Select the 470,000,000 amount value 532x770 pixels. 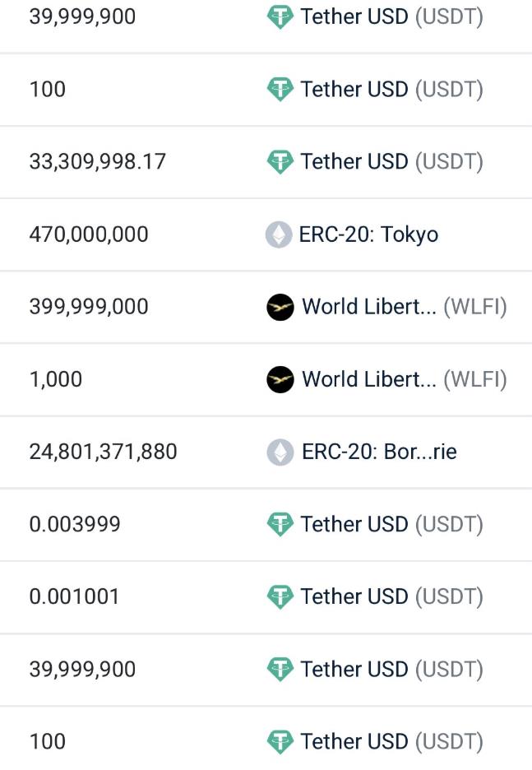coord(89,234)
